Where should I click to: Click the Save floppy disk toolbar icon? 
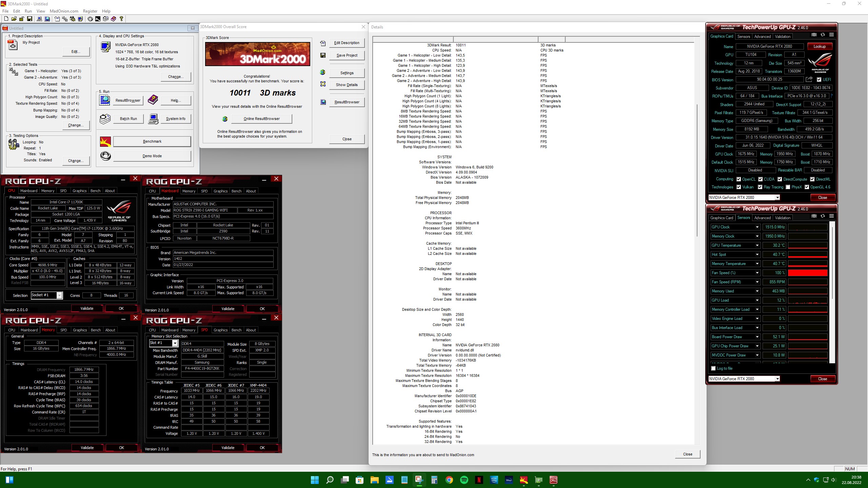pos(29,19)
